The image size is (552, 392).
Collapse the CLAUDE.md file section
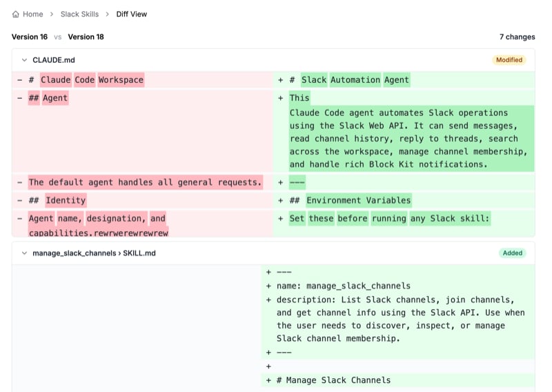(x=24, y=60)
